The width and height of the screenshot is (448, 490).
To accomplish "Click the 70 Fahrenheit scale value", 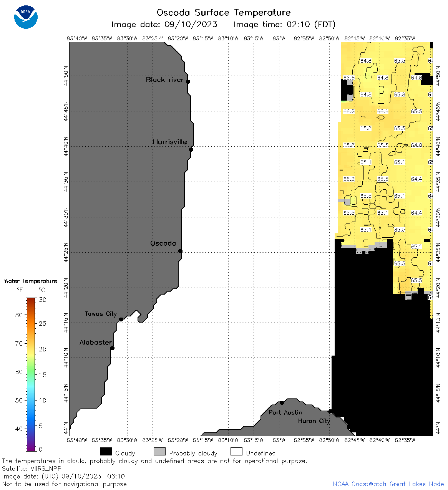I will (19, 343).
